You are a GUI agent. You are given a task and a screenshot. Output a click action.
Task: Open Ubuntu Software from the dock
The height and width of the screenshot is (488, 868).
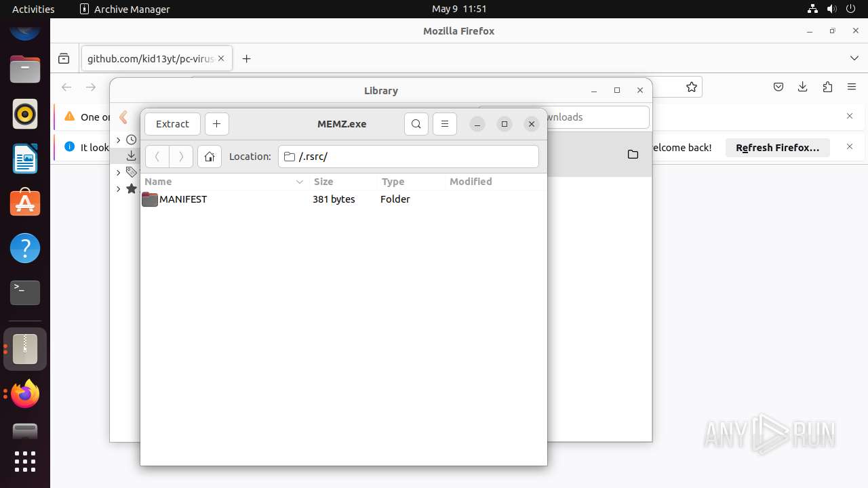[x=25, y=203]
